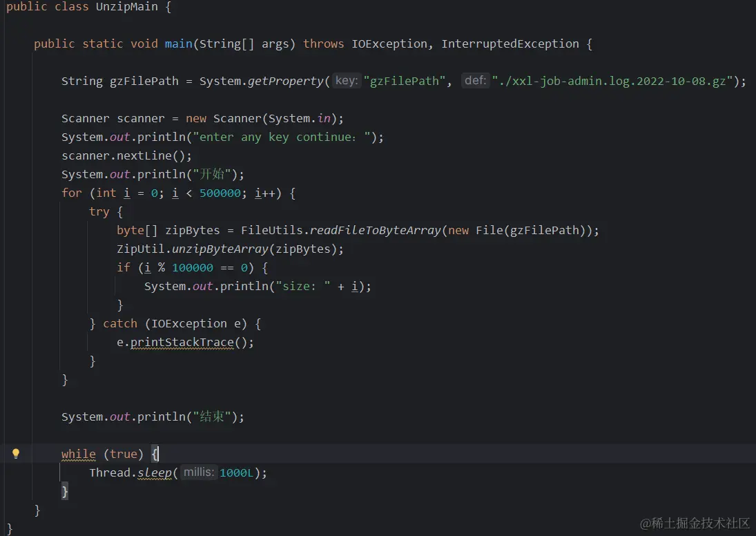Click the 100000 modulo value
This screenshot has height=536, width=756.
pos(193,268)
